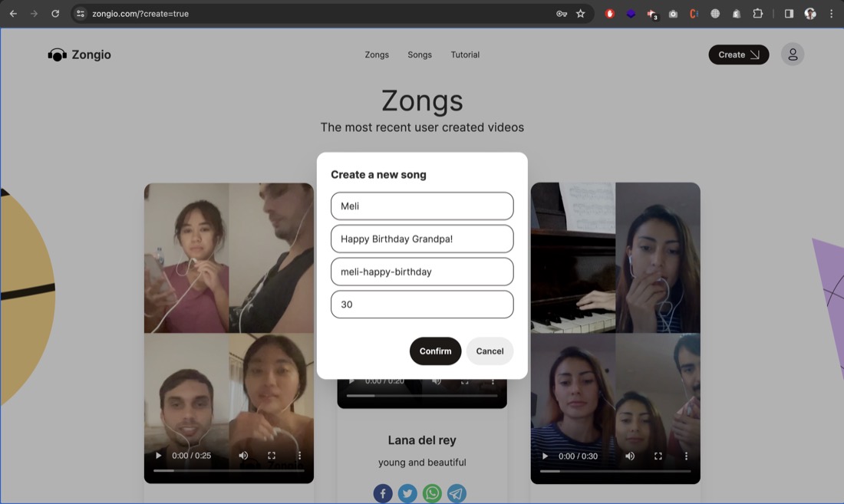The height and width of the screenshot is (504, 844).
Task: Toggle the browser side panel
Action: (x=789, y=14)
